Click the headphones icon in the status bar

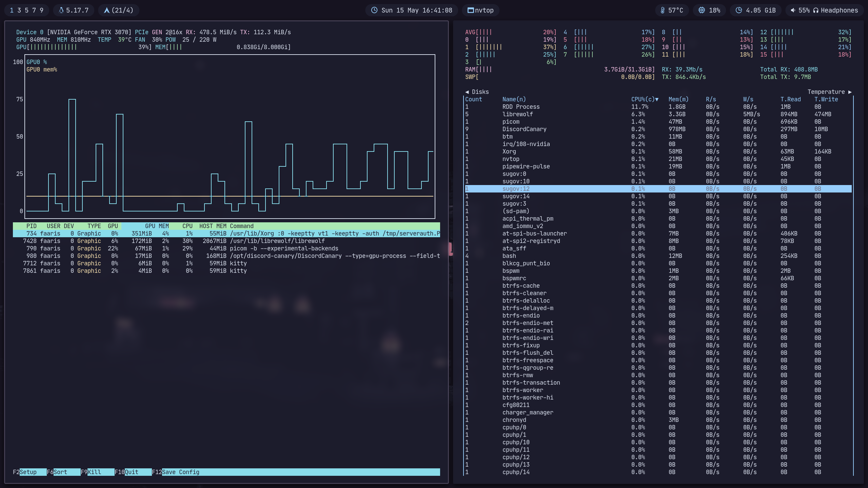[816, 10]
